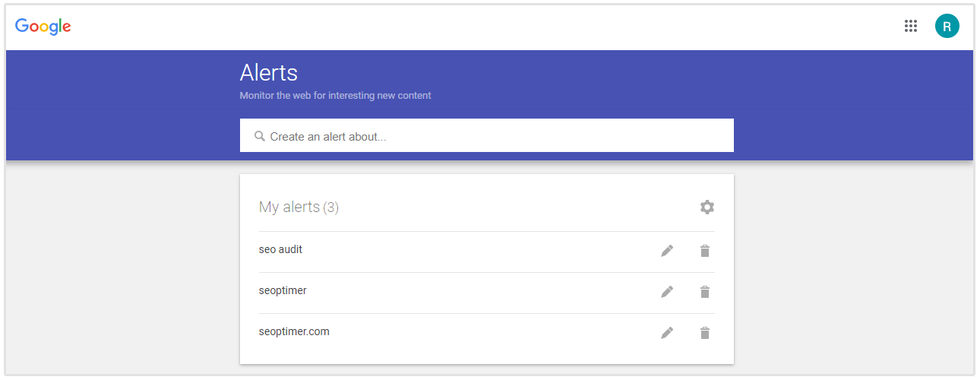The width and height of the screenshot is (980, 380).
Task: Edit the seo audit alert
Action: pyautogui.click(x=667, y=251)
